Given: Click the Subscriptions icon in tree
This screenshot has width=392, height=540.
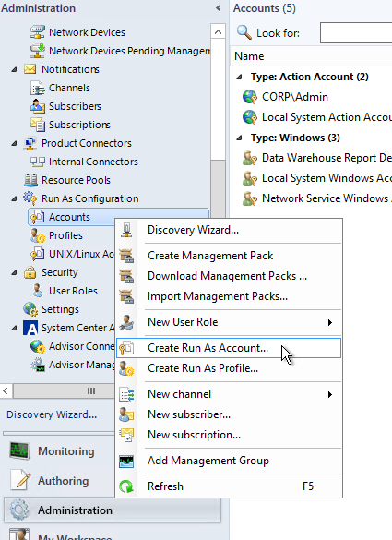Looking at the screenshot, I should 37,125.
